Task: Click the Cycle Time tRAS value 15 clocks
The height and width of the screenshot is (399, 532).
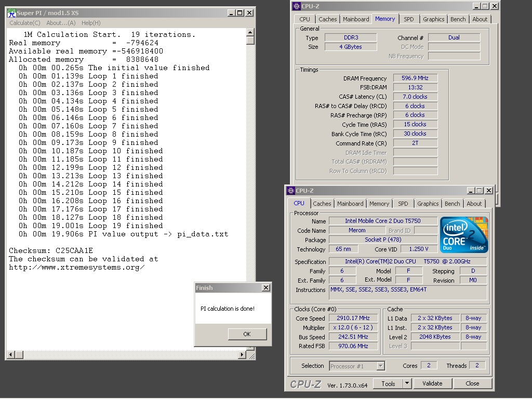Action: click(x=415, y=125)
